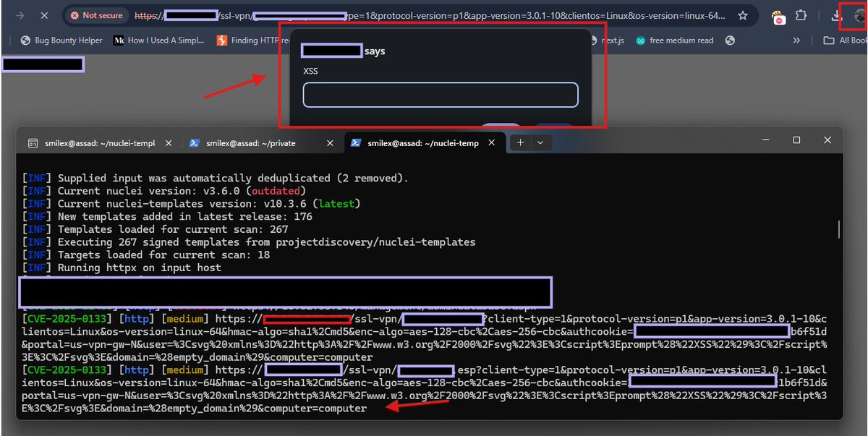Screen dimensions: 868x436
Task: Click the Not secure warning badge
Action: (98, 15)
